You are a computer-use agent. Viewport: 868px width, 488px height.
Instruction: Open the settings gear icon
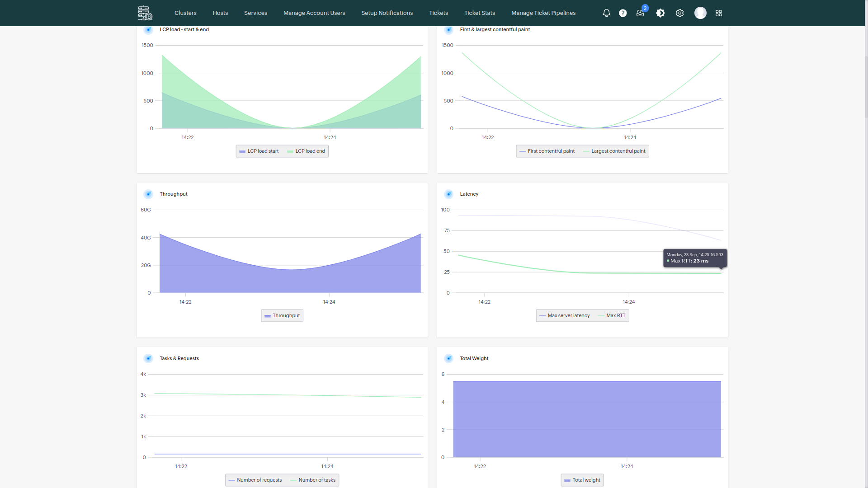coord(679,13)
